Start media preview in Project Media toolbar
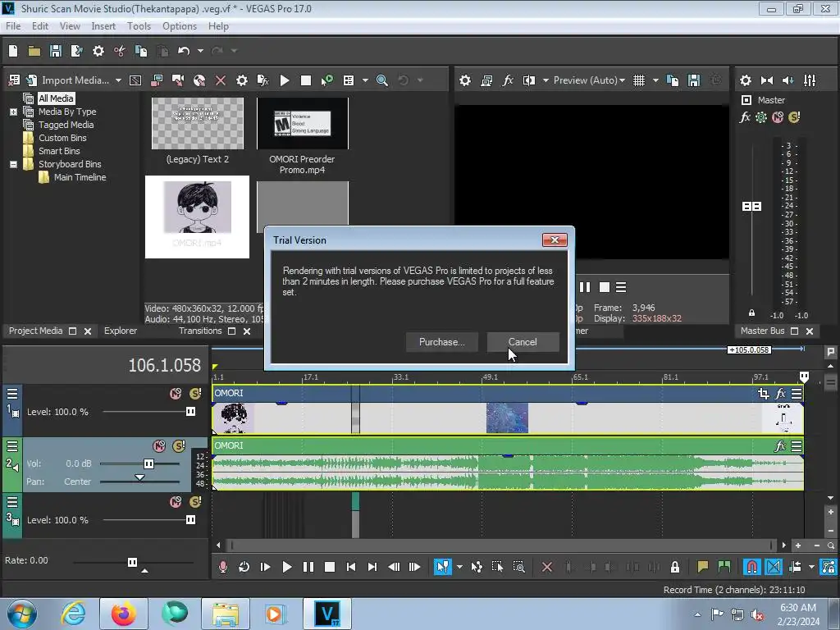The image size is (840, 630). (x=285, y=80)
